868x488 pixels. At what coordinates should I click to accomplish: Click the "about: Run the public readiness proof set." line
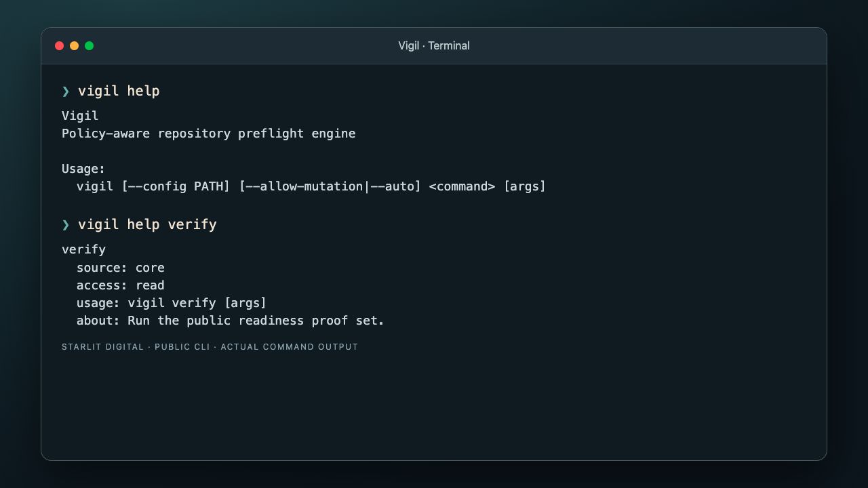[x=231, y=321]
